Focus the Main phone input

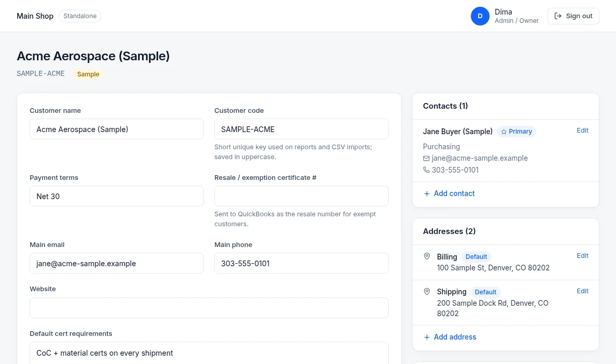301,264
